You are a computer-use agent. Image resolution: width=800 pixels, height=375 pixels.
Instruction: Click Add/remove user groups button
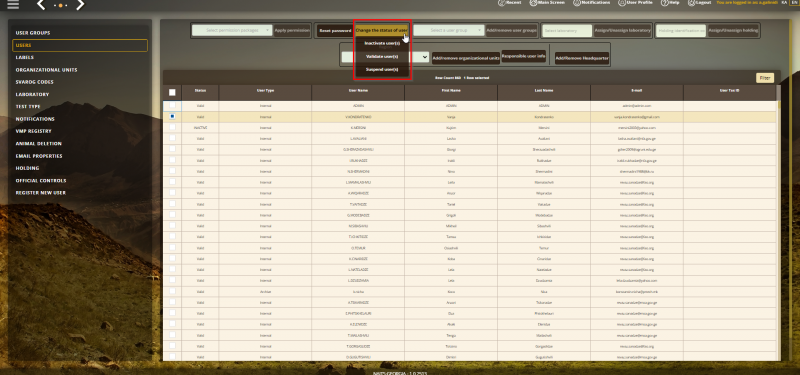[512, 31]
